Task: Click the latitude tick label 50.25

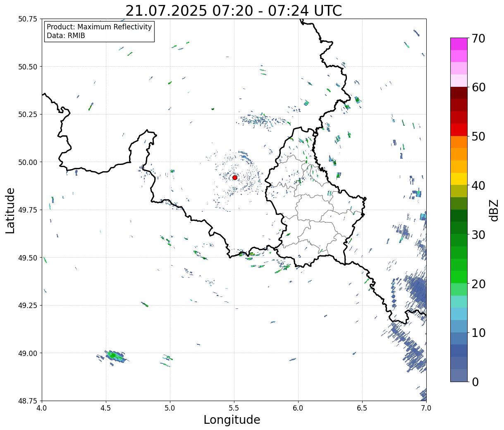Action: tap(28, 115)
